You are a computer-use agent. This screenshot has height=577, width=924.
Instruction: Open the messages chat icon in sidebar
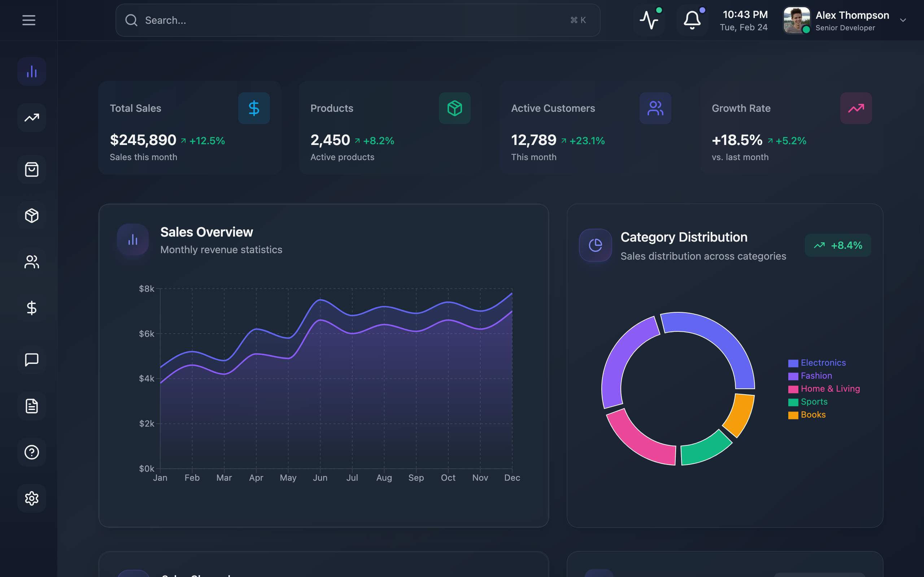tap(31, 359)
